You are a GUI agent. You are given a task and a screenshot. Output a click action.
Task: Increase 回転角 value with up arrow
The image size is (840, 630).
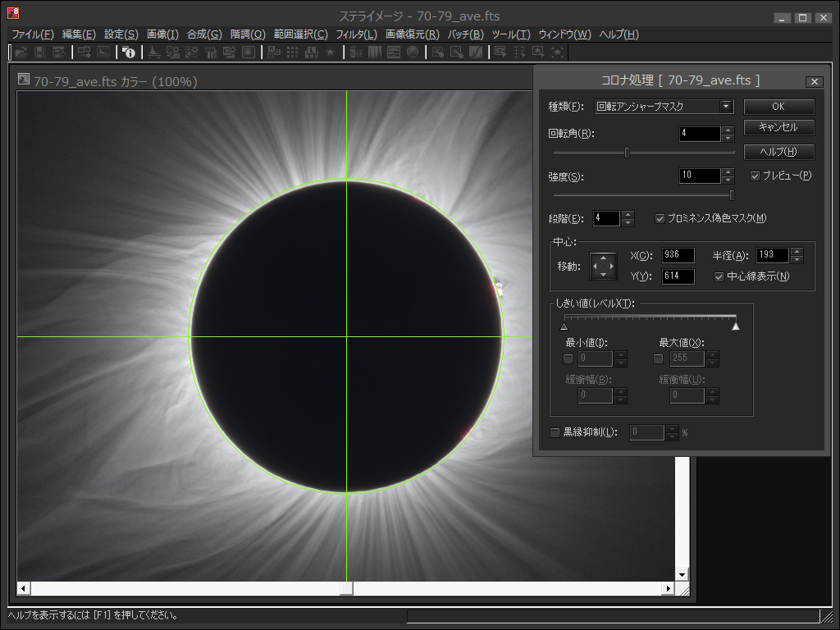point(728,130)
